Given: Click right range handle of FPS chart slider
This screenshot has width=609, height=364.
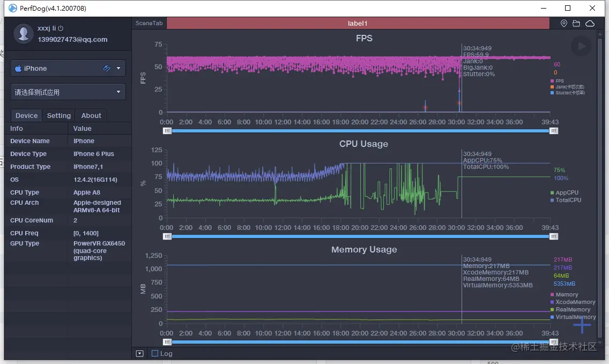Looking at the screenshot, I should [554, 131].
